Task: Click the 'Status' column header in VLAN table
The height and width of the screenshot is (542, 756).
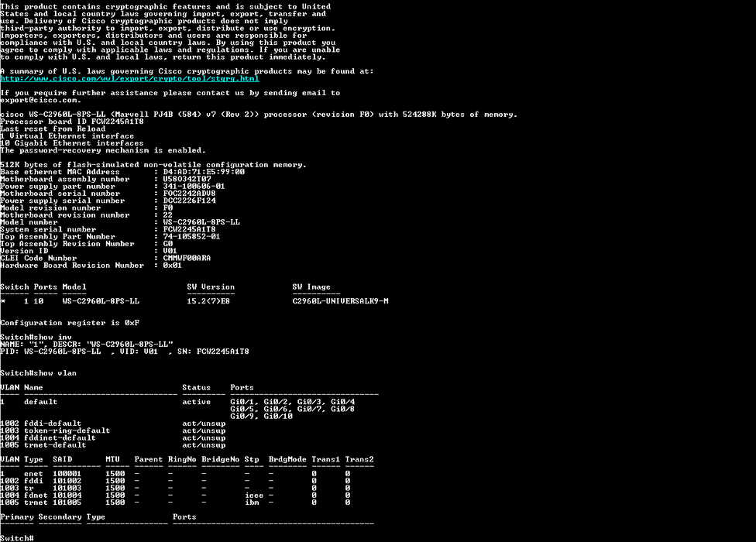Action: coord(197,387)
